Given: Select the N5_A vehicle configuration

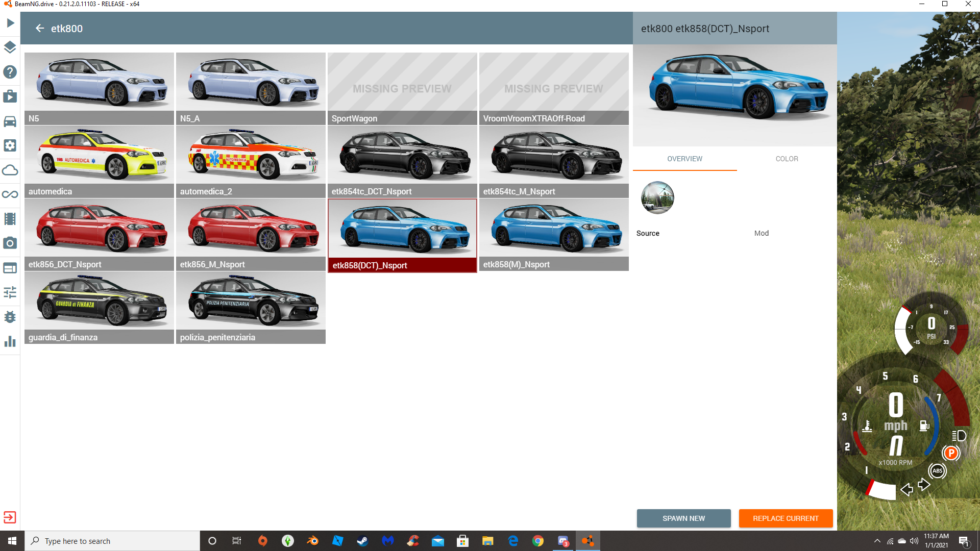Looking at the screenshot, I should pos(251,89).
